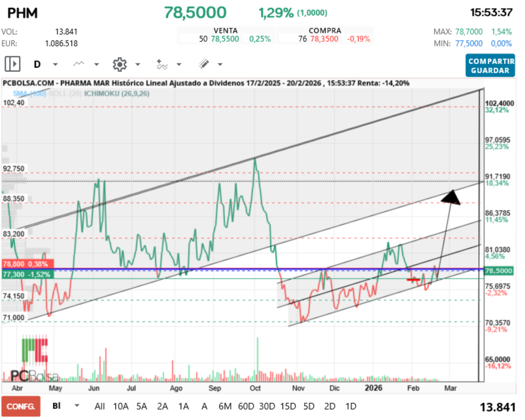
Task: Select the 1D time range
Action: 350,406
